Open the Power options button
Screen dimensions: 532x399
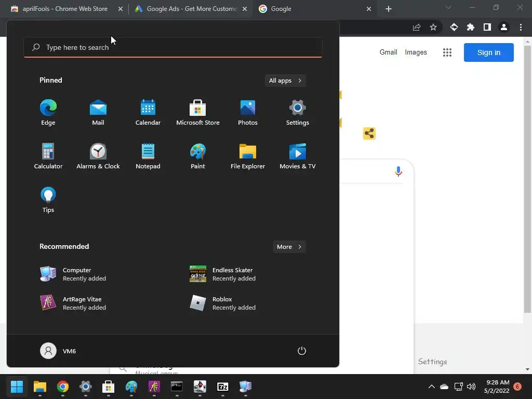(x=302, y=351)
